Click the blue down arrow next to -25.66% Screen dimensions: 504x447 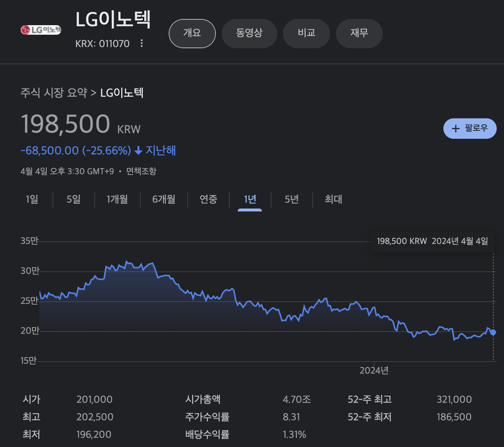point(138,150)
